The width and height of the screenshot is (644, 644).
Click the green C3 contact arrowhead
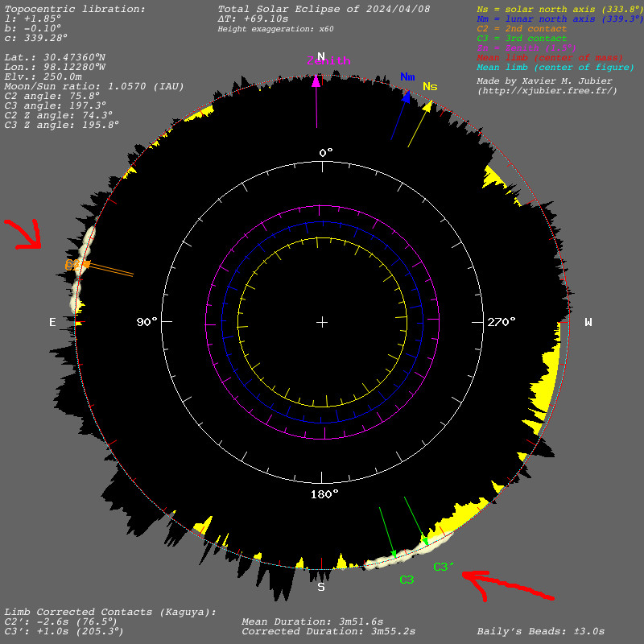point(394,554)
